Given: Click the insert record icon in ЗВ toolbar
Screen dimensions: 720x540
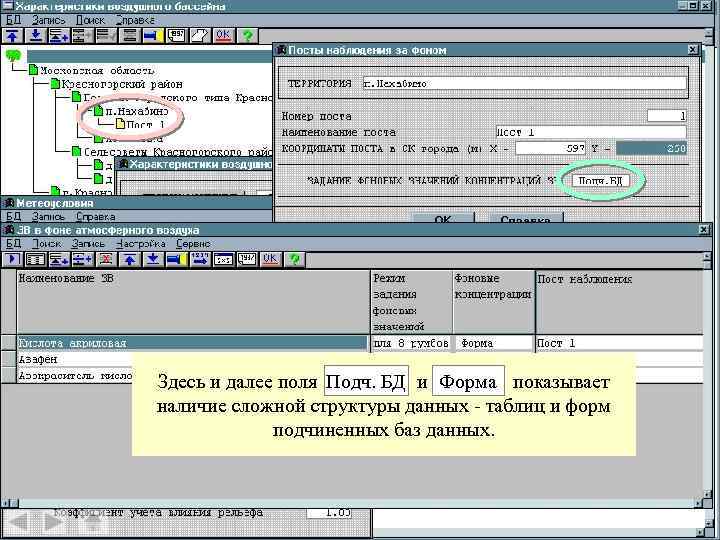Looking at the screenshot, I should pos(82,259).
